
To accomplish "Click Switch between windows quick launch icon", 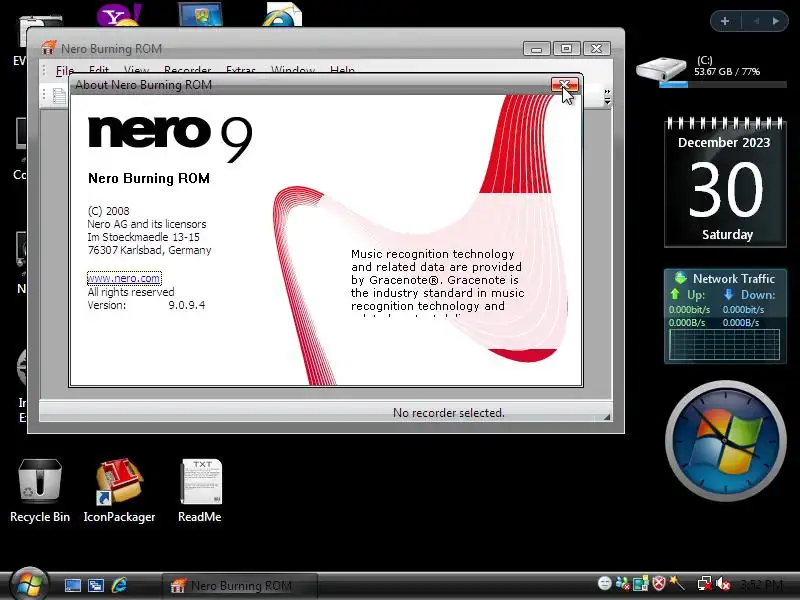I will click(x=96, y=585).
